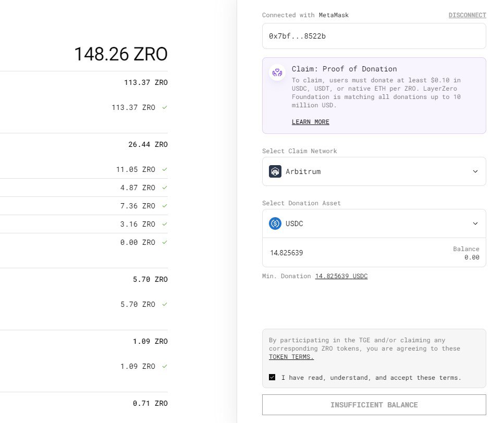The image size is (504, 423).
Task: Click the INSUFFICIENT BALANCE button
Action: point(374,405)
